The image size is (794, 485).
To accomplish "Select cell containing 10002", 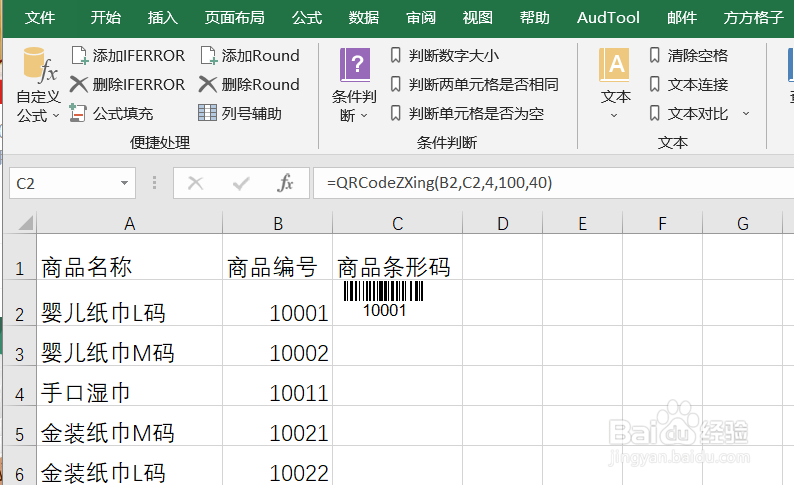I will (x=277, y=346).
